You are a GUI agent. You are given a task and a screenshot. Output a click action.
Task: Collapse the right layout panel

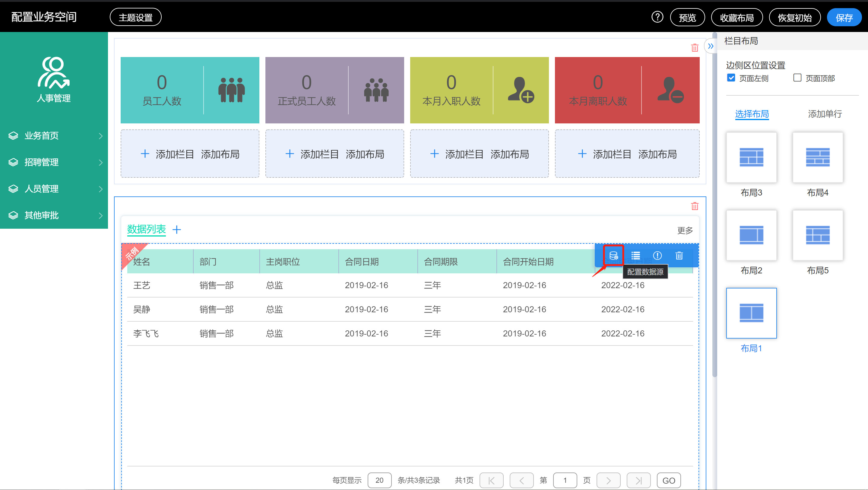point(711,46)
